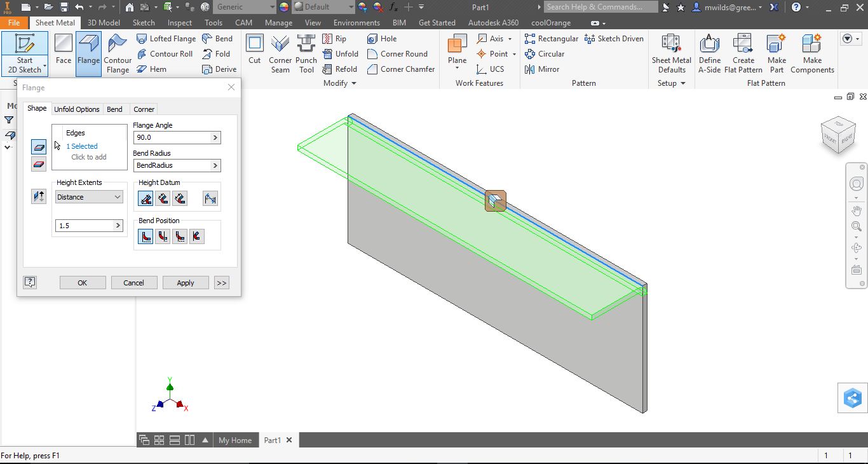Expand the 1.5 distance value arrow
This screenshot has width=868, height=464.
(x=118, y=226)
